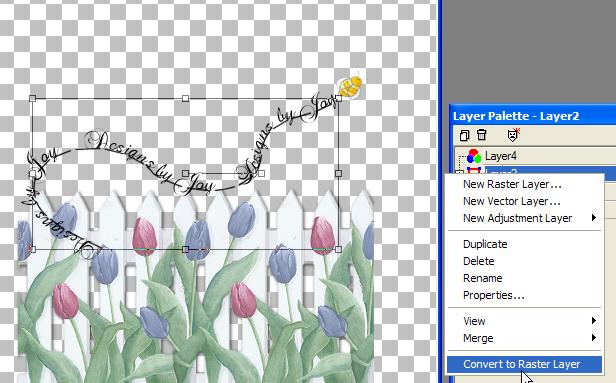Click the top-middle vector selection handle
616x383 pixels.
click(x=185, y=98)
